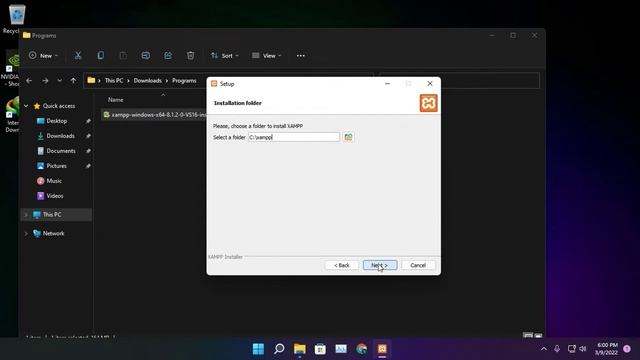Go back with the Explorer back arrow

29,81
